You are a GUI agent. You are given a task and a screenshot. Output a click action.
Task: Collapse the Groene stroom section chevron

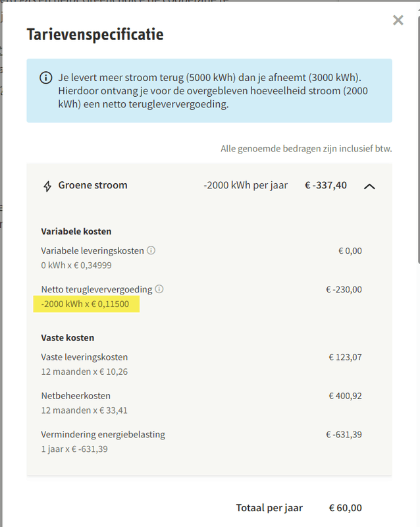pos(369,186)
